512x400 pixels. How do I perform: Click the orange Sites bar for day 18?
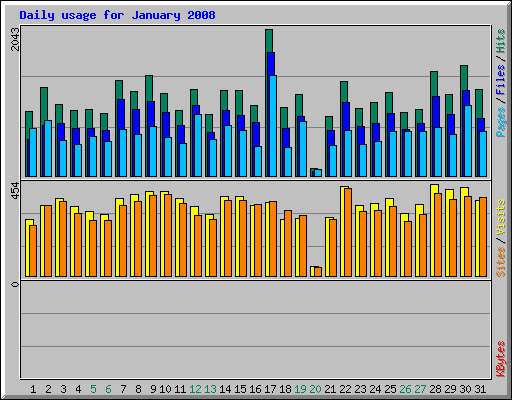tap(288, 243)
